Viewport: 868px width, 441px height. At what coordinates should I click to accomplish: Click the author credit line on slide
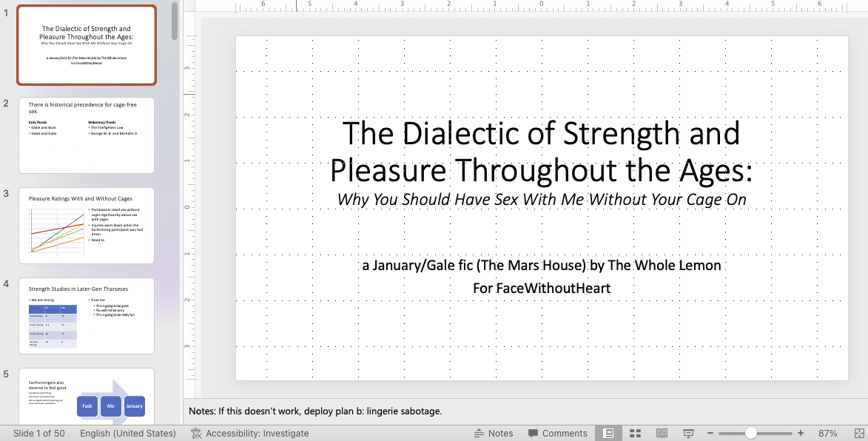pos(542,265)
